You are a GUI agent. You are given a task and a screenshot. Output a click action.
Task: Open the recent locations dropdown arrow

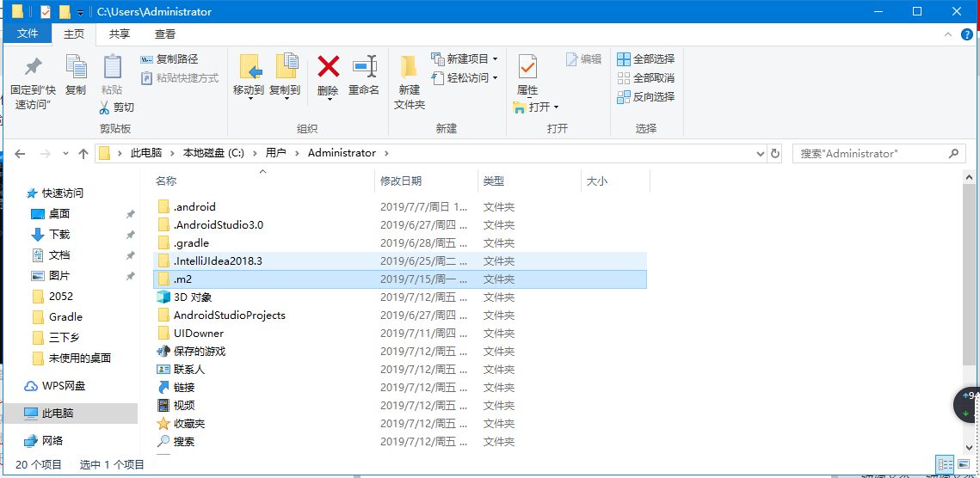65,154
